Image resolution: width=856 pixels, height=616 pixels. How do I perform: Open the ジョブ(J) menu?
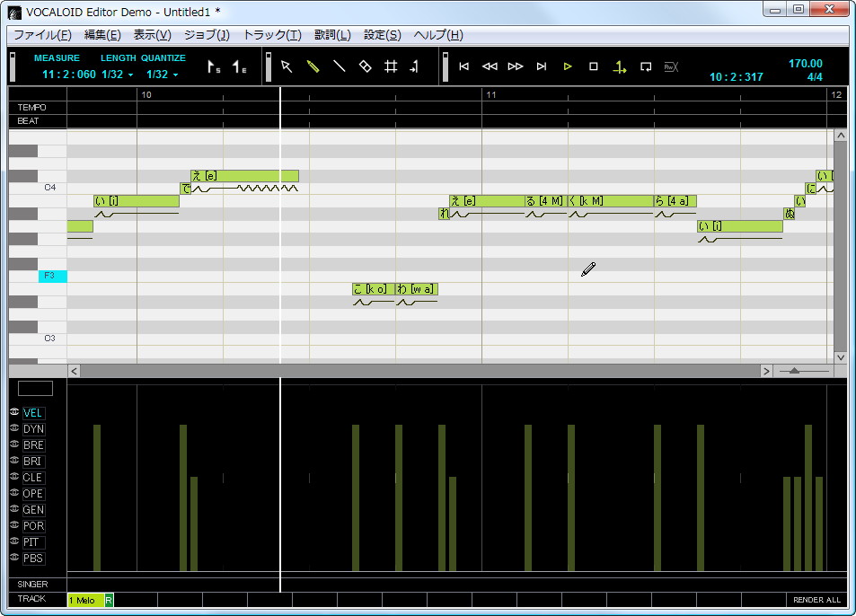pos(207,35)
